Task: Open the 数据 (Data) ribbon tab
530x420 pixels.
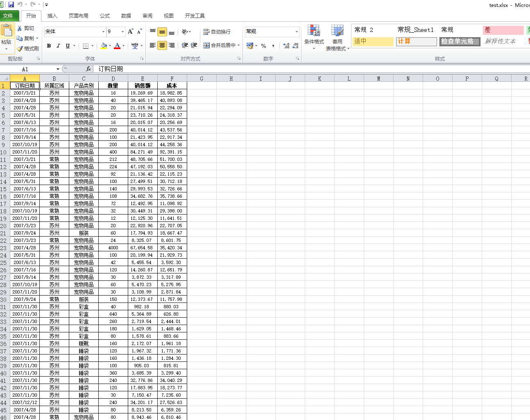Action: pos(126,16)
